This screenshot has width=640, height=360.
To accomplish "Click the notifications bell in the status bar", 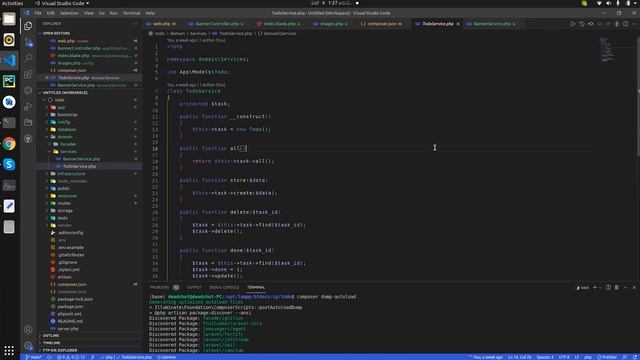I will [x=635, y=357].
